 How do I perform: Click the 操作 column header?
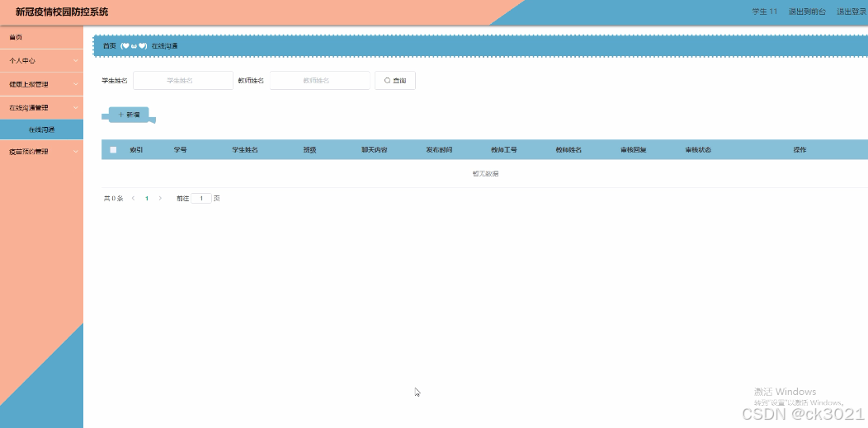pyautogui.click(x=800, y=150)
